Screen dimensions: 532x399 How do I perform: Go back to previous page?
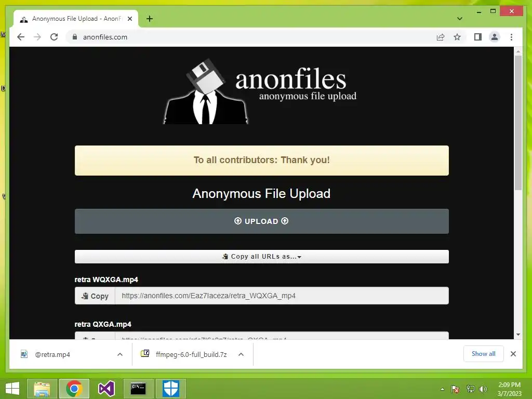click(x=21, y=37)
